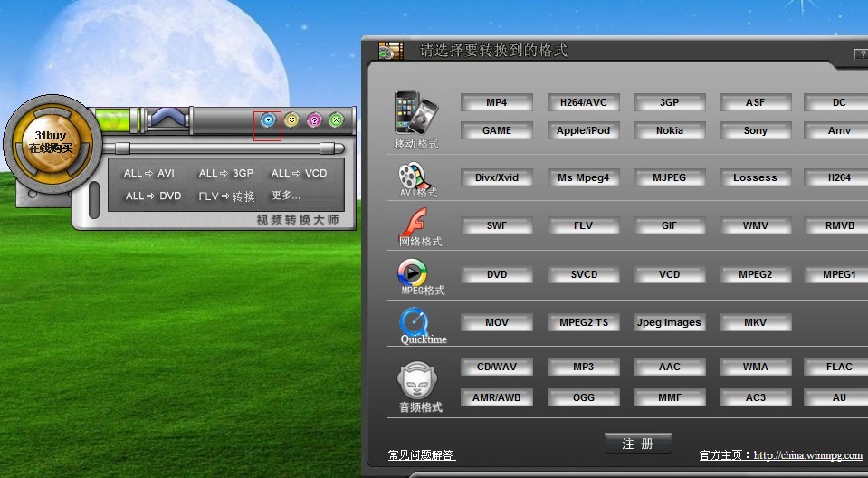Select FLV network format button
The height and width of the screenshot is (478, 868).
583,226
